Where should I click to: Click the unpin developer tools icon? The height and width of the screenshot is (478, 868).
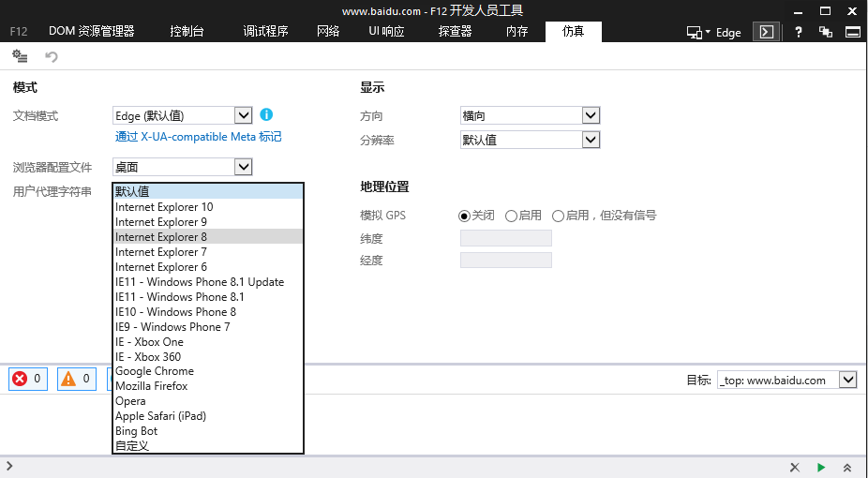(826, 32)
